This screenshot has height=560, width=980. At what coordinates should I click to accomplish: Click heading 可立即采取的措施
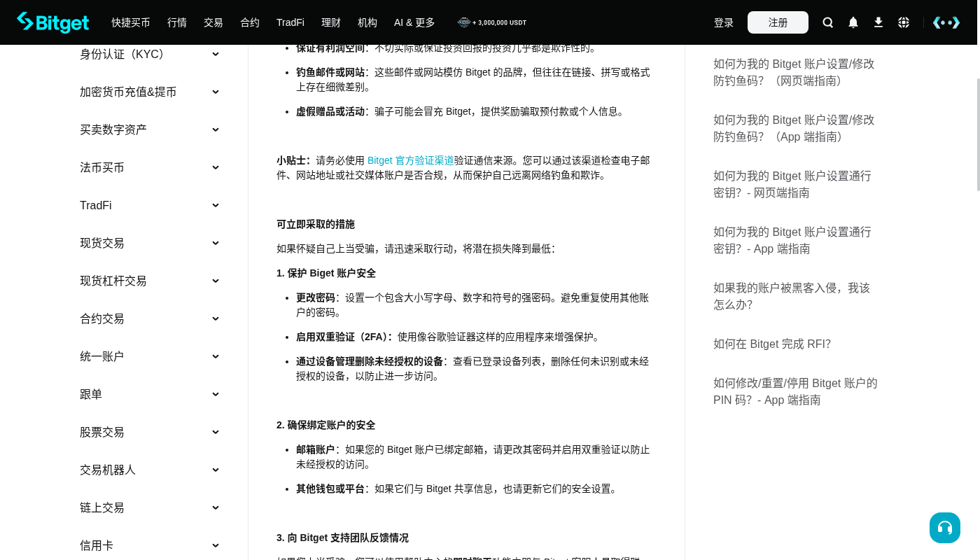click(316, 224)
